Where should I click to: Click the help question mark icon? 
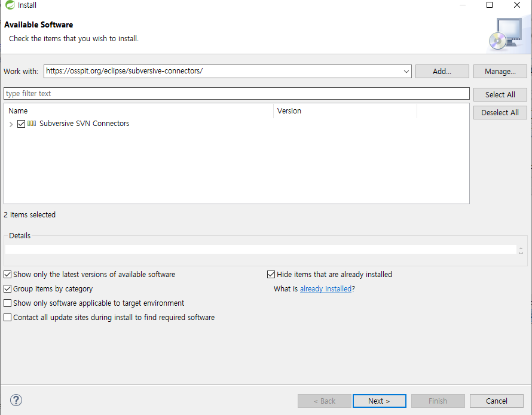pyautogui.click(x=16, y=400)
